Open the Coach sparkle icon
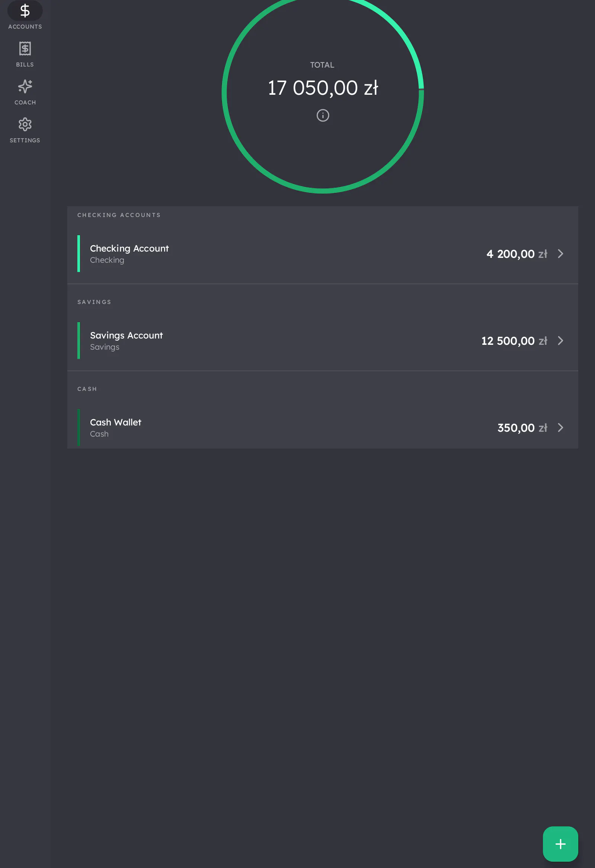 [x=25, y=86]
